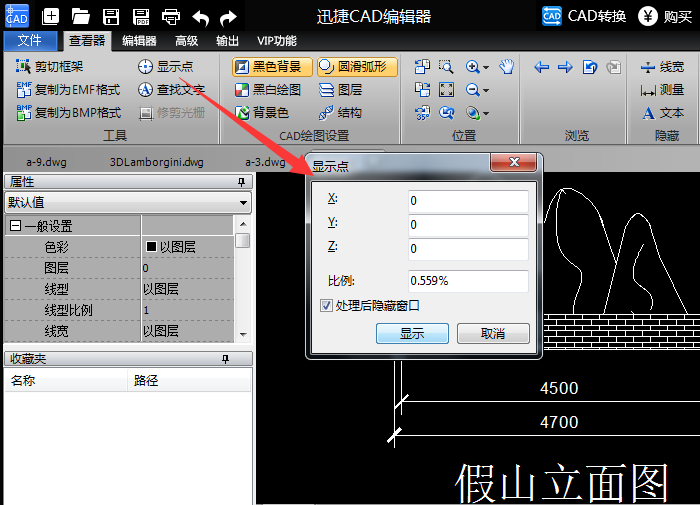
Task: Collapse the 一般设置 group
Action: tap(15, 226)
